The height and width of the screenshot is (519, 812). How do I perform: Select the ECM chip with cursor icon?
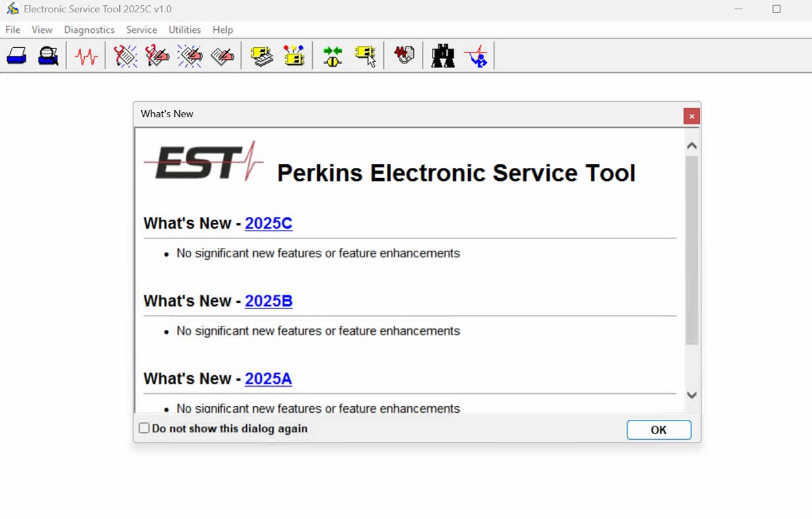tap(365, 56)
